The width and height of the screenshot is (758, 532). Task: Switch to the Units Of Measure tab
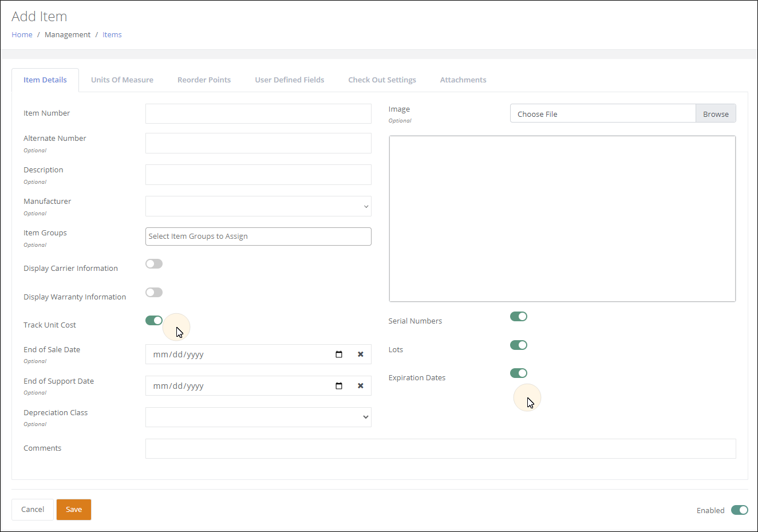[122, 80]
